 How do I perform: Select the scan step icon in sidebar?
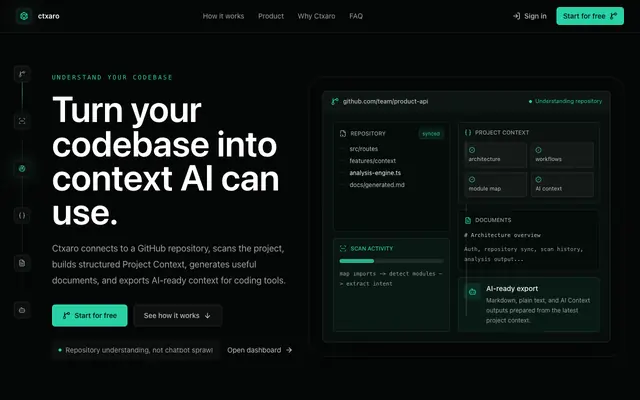(22, 121)
